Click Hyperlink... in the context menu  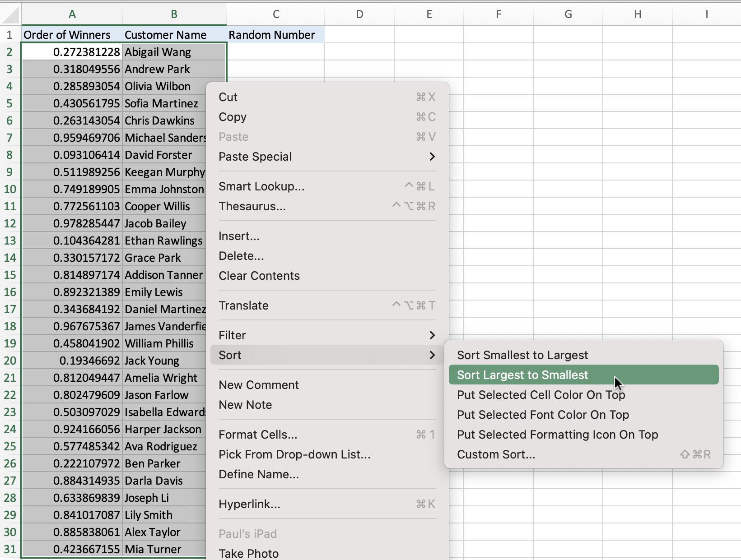(x=327, y=504)
